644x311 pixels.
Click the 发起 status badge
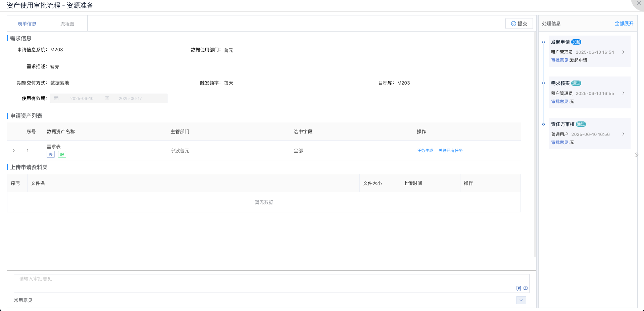pos(576,42)
